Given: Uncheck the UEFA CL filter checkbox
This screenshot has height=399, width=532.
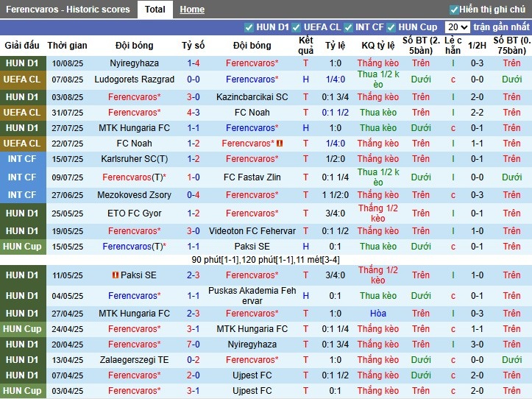Looking at the screenshot, I should 297,27.
